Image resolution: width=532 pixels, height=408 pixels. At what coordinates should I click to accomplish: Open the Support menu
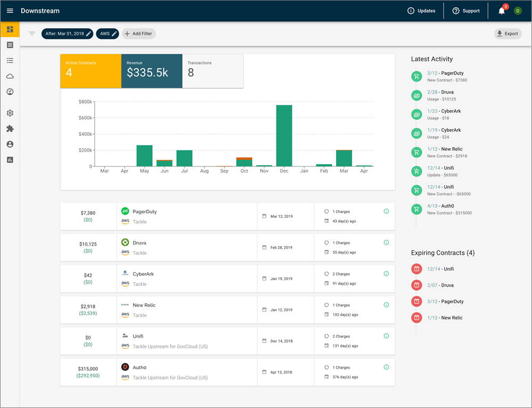(x=465, y=10)
